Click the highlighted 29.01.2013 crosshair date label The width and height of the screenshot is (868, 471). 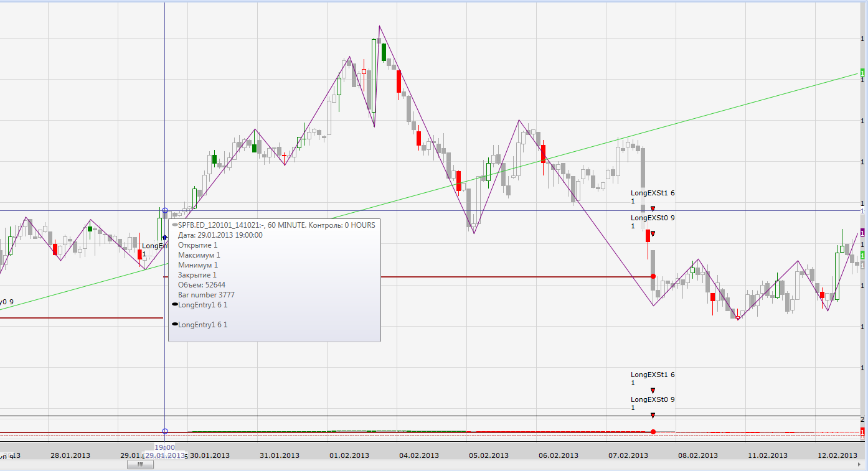click(x=165, y=455)
